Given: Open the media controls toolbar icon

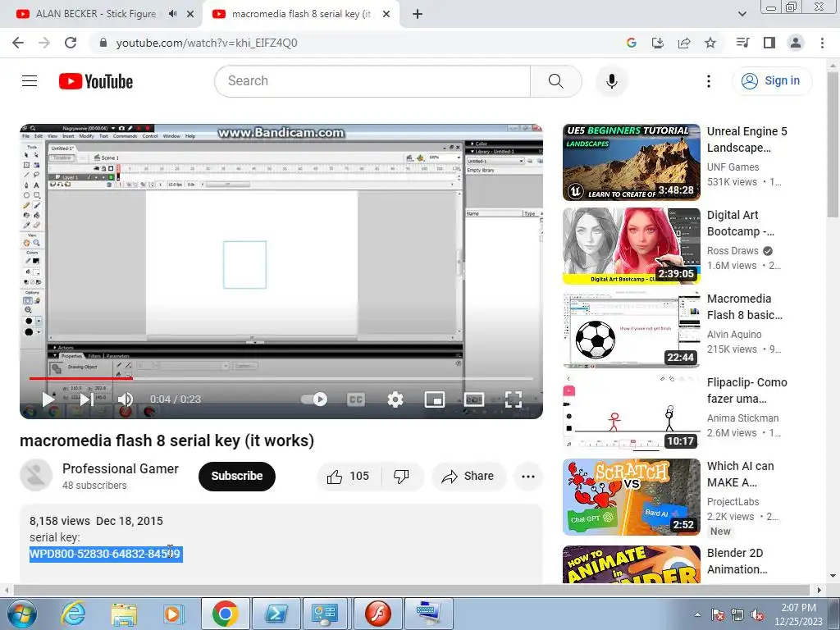Looking at the screenshot, I should click(x=742, y=43).
